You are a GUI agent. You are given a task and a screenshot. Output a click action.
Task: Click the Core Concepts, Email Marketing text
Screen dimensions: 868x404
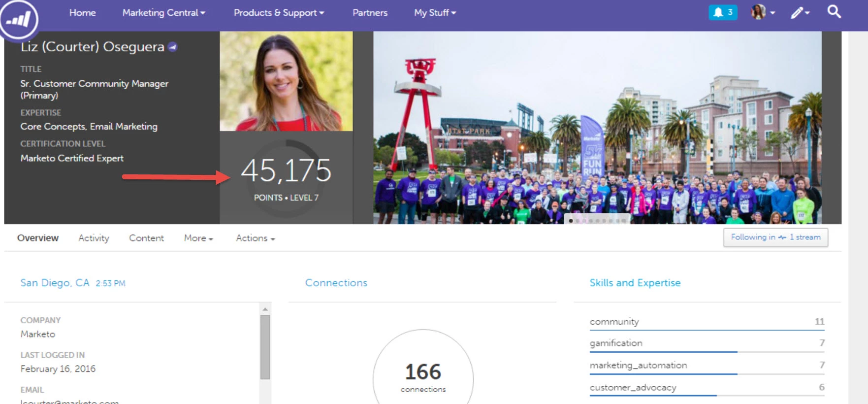[x=89, y=127]
